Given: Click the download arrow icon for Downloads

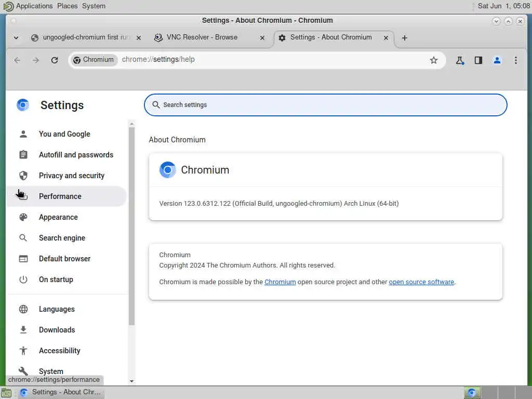Looking at the screenshot, I should click(23, 330).
